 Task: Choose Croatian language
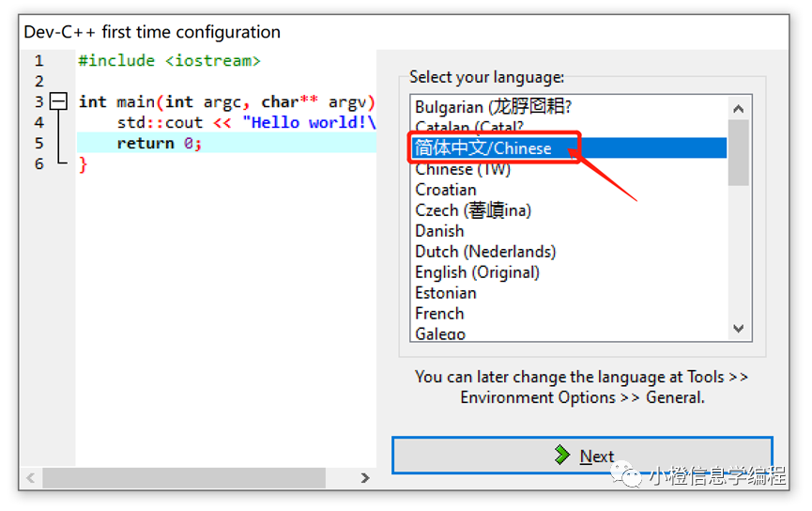[569, 190]
